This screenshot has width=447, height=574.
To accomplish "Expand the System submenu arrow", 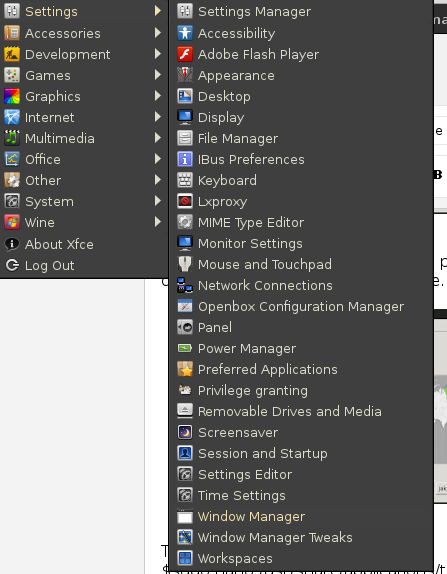I will coord(158,201).
